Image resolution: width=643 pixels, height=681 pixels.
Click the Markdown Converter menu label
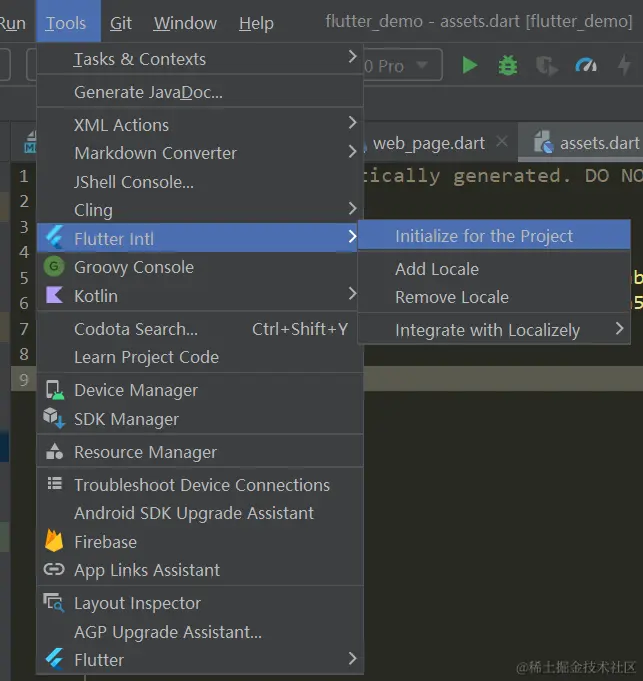tap(155, 153)
